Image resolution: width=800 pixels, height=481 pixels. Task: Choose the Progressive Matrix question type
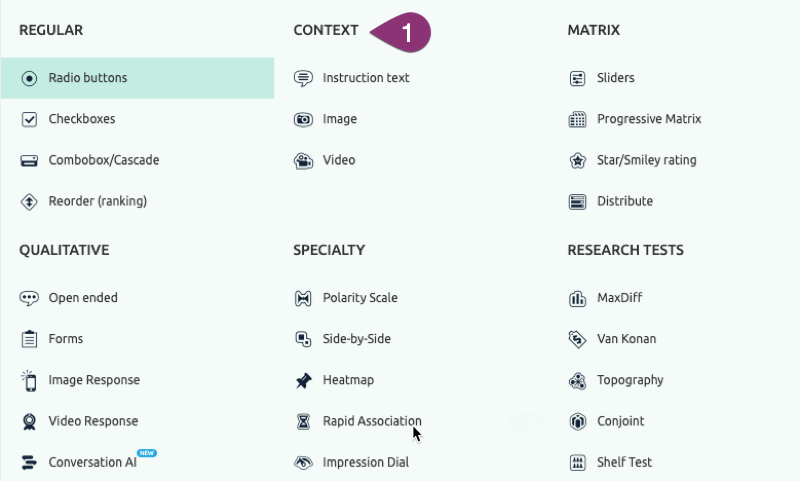tap(648, 119)
